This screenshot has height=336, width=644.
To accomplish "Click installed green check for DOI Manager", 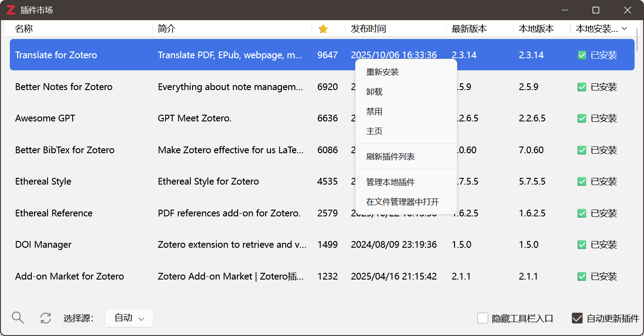I will coord(582,245).
